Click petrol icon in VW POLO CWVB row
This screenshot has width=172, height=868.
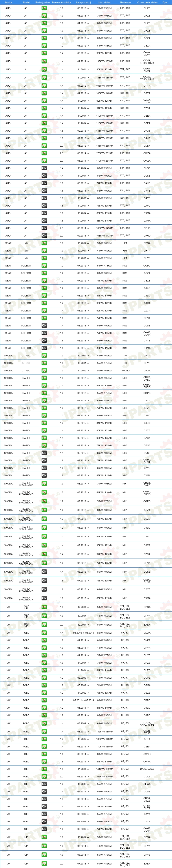[44, 754]
